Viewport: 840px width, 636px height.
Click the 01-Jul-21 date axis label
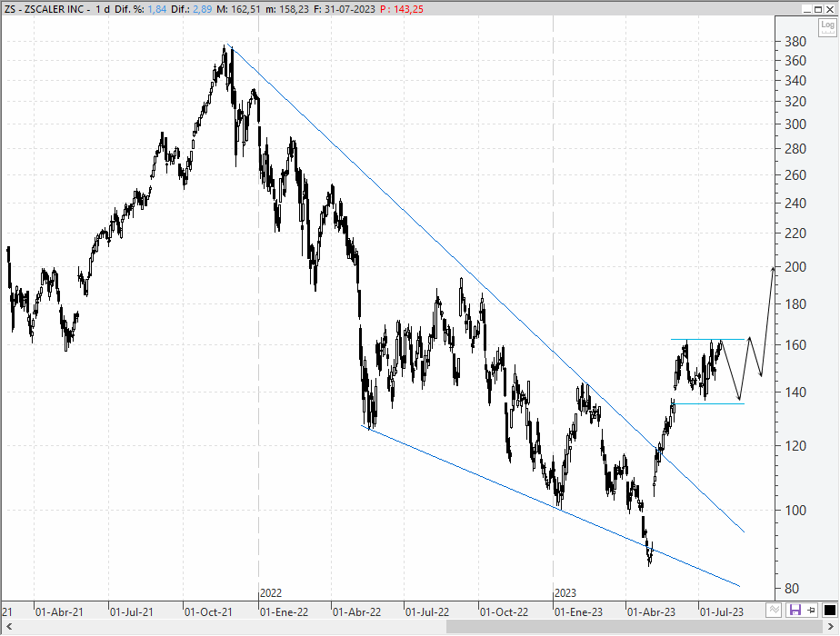coord(132,611)
